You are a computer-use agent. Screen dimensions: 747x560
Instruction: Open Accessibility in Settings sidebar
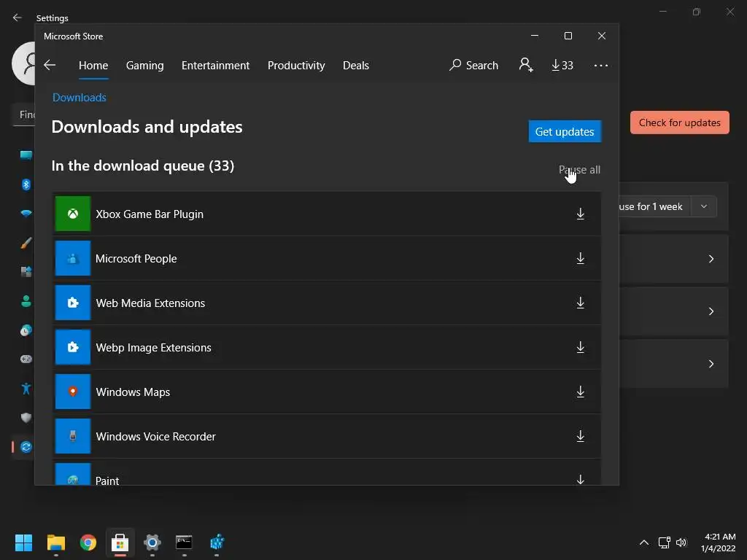(26, 389)
